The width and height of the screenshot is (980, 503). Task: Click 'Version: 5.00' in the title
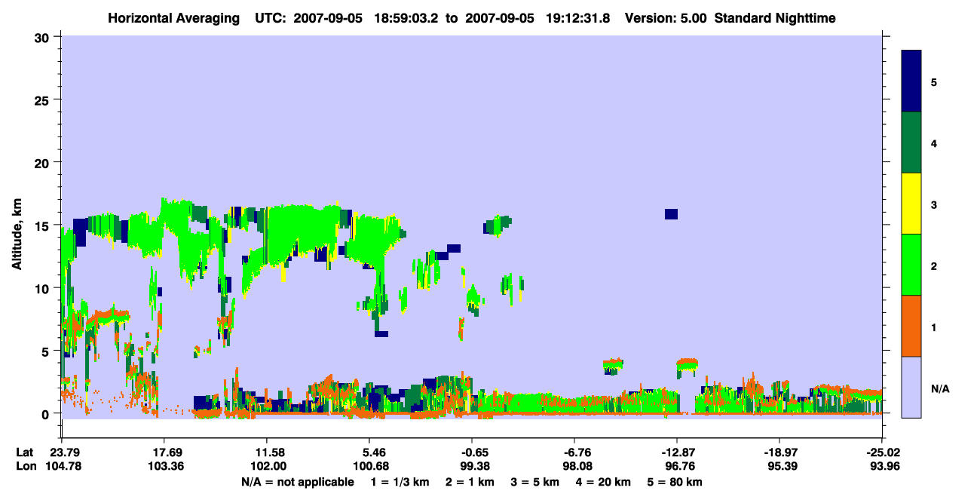coord(666,17)
